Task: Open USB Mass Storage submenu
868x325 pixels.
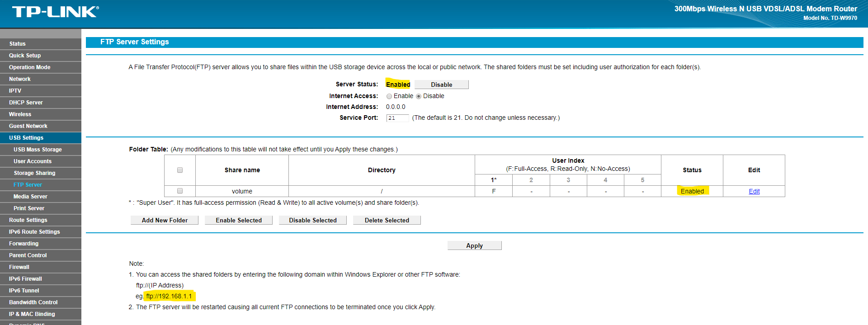Action: pos(41,150)
